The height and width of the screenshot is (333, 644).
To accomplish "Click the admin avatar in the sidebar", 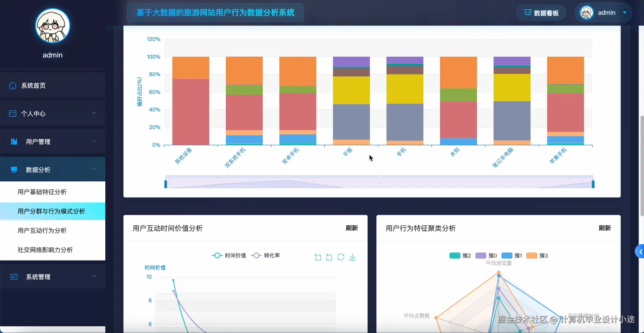I will click(x=52, y=25).
